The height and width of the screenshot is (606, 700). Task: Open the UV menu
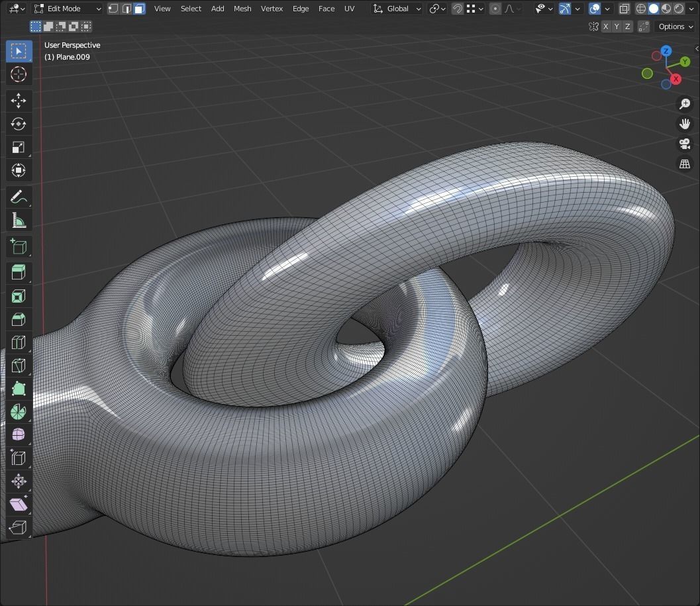(349, 9)
